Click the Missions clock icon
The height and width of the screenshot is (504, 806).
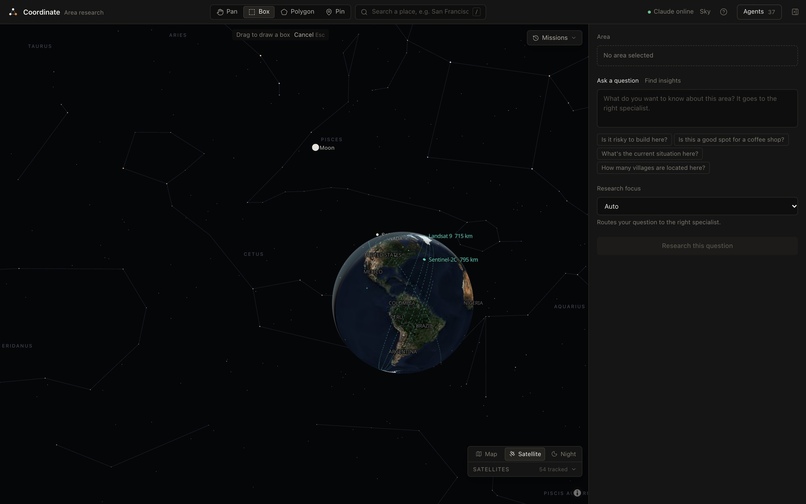tap(536, 38)
